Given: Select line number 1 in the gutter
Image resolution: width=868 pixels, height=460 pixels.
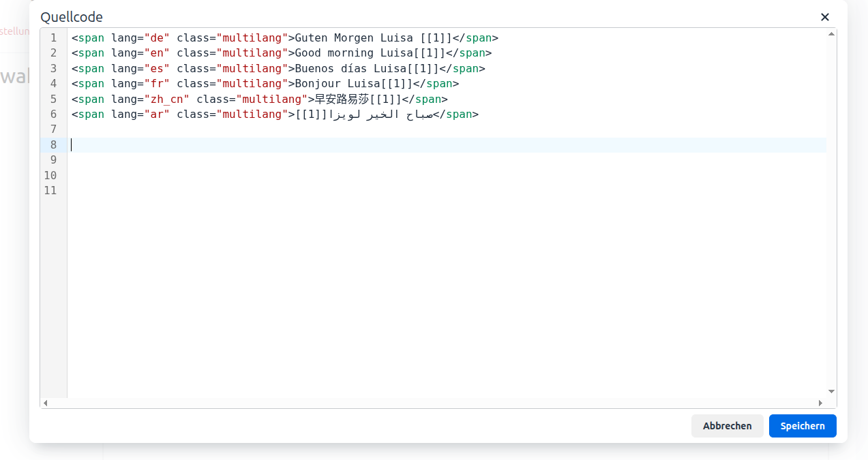Looking at the screenshot, I should [x=53, y=37].
